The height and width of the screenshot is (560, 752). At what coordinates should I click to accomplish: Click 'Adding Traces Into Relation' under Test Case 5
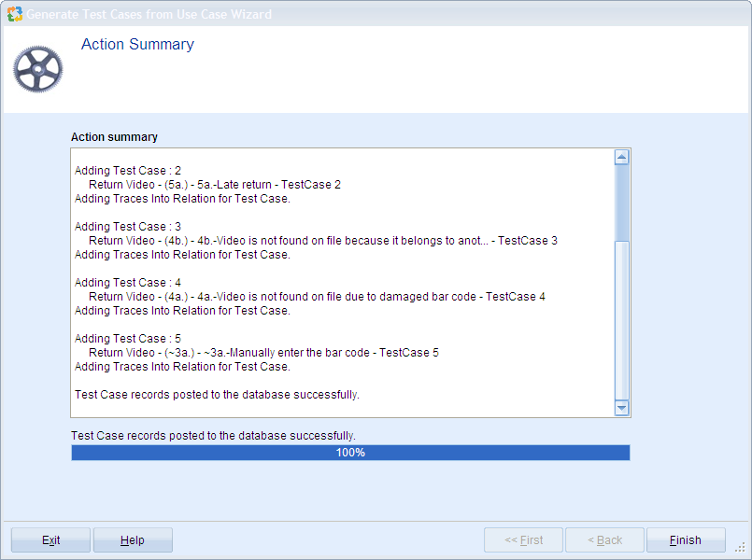pos(182,367)
